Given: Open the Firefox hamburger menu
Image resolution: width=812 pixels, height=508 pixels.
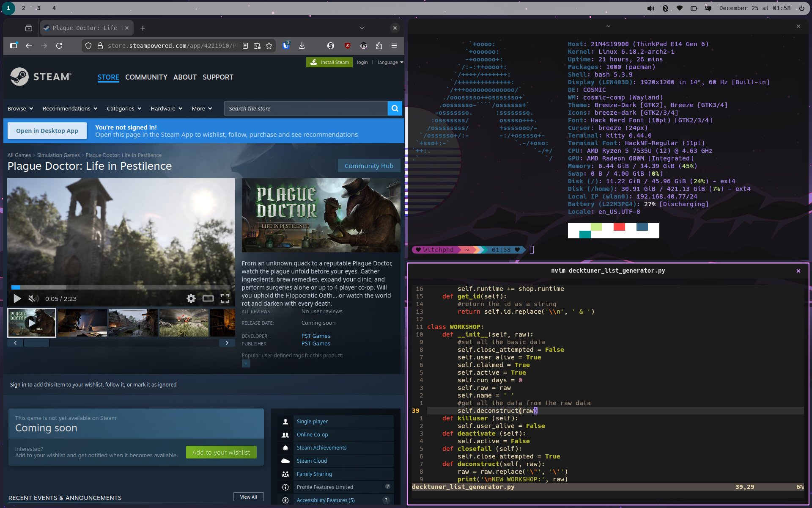Looking at the screenshot, I should click(x=394, y=46).
